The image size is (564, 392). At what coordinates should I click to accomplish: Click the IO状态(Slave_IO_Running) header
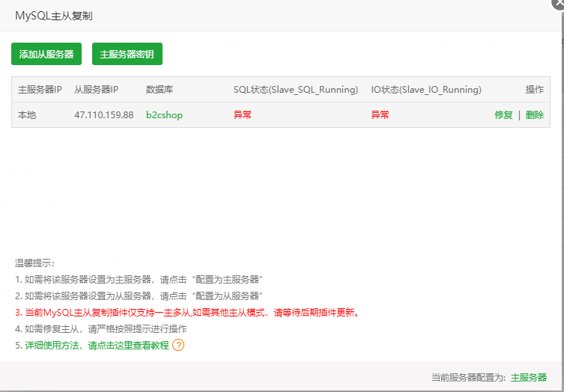click(426, 90)
